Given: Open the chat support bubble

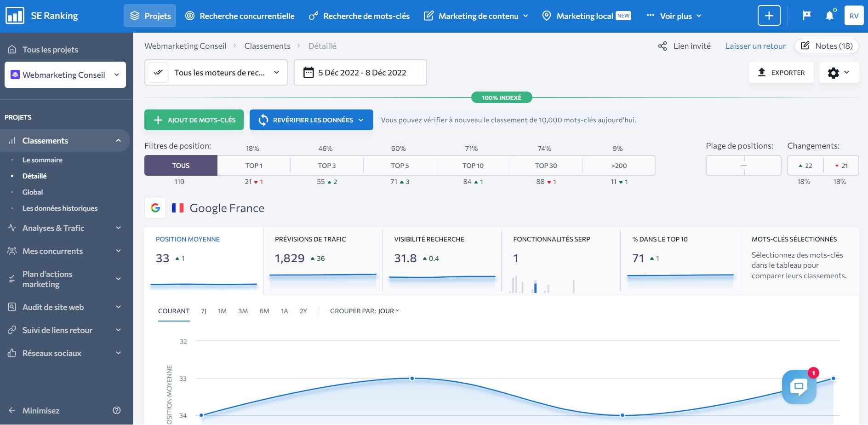Looking at the screenshot, I should click(799, 387).
